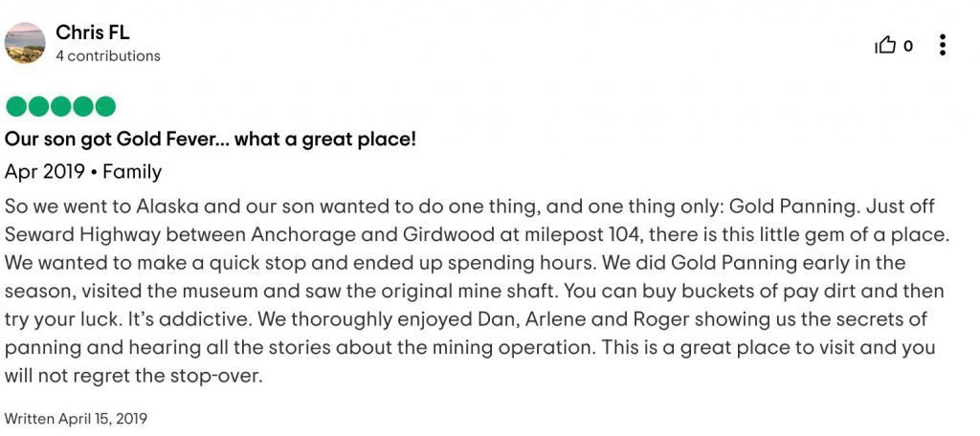This screenshot has height=436, width=980.
Task: Click the Chris FL username
Action: tap(93, 32)
